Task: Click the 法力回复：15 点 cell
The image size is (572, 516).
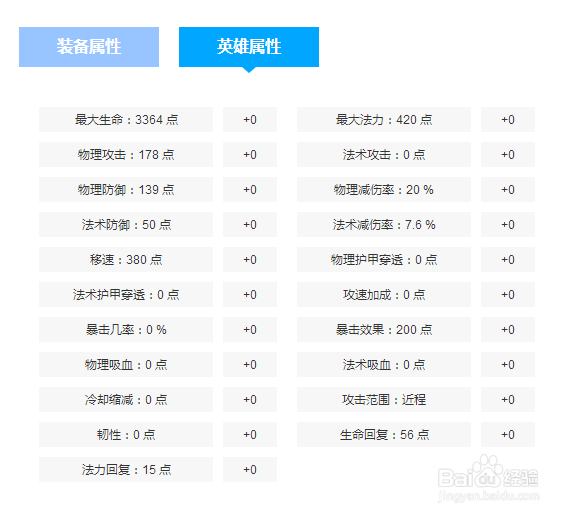Action: [x=126, y=470]
